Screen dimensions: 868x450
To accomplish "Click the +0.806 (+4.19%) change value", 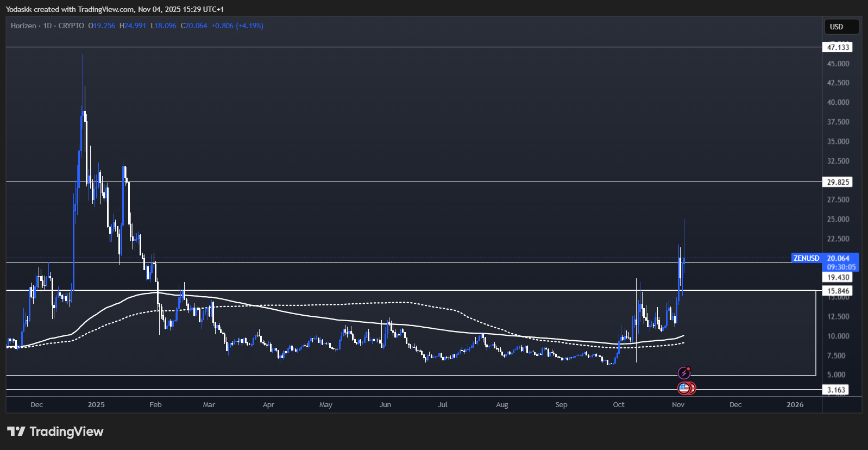I will tap(237, 26).
